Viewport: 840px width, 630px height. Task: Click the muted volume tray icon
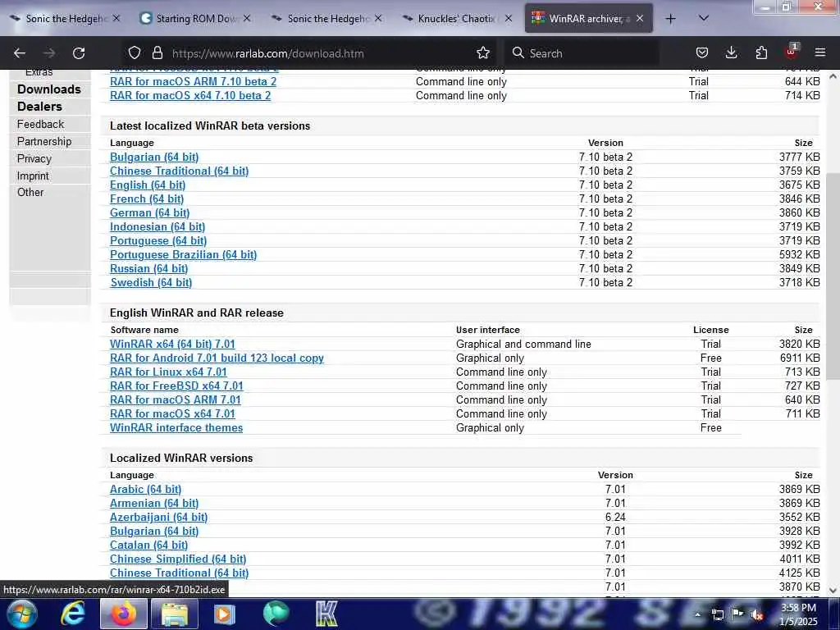(756, 614)
